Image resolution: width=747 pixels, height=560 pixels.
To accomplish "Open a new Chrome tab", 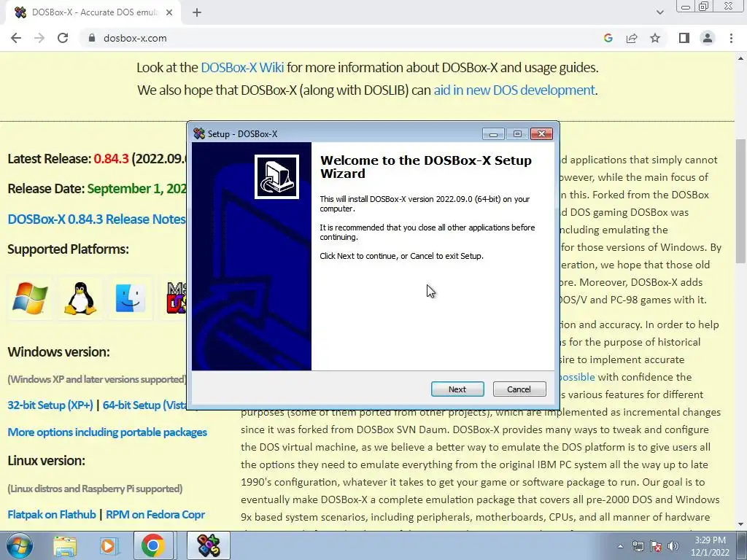I will pyautogui.click(x=197, y=13).
